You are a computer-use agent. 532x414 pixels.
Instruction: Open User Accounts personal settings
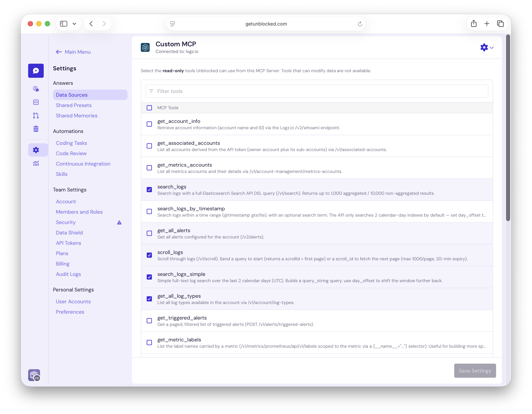coord(73,301)
